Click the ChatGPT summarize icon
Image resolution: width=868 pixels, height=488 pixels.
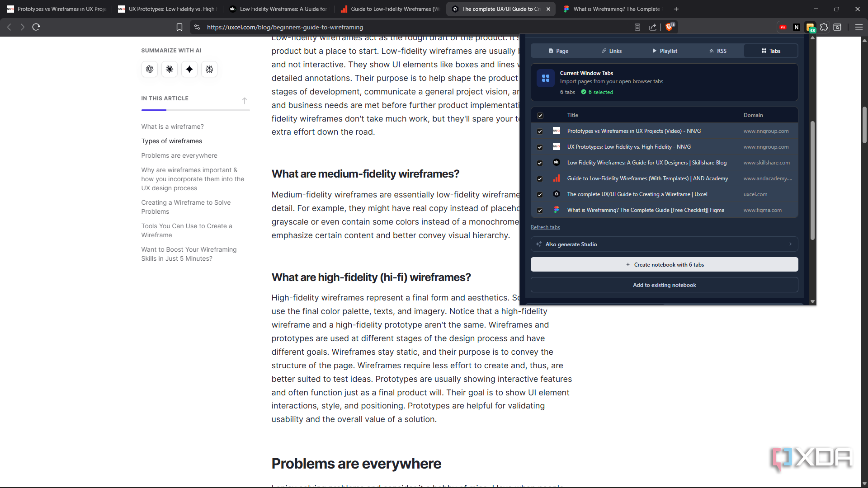pos(150,69)
